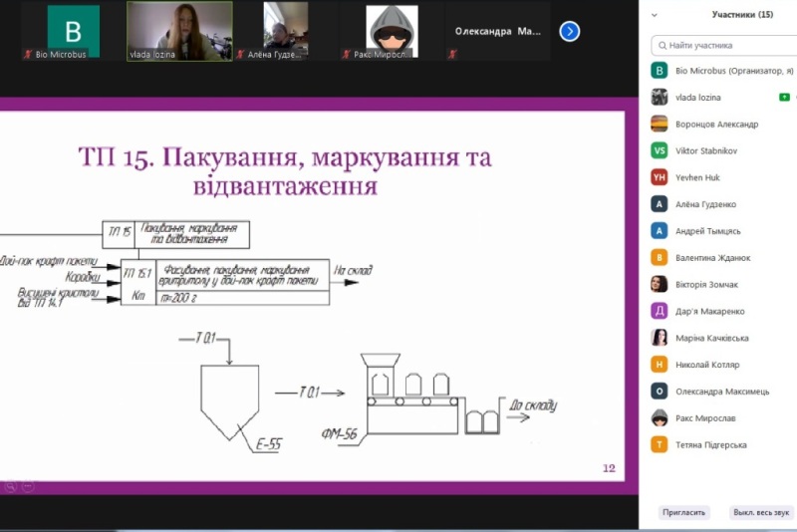This screenshot has height=532, width=797.
Task: Select Олександра Ма... video tile
Action: point(497,32)
